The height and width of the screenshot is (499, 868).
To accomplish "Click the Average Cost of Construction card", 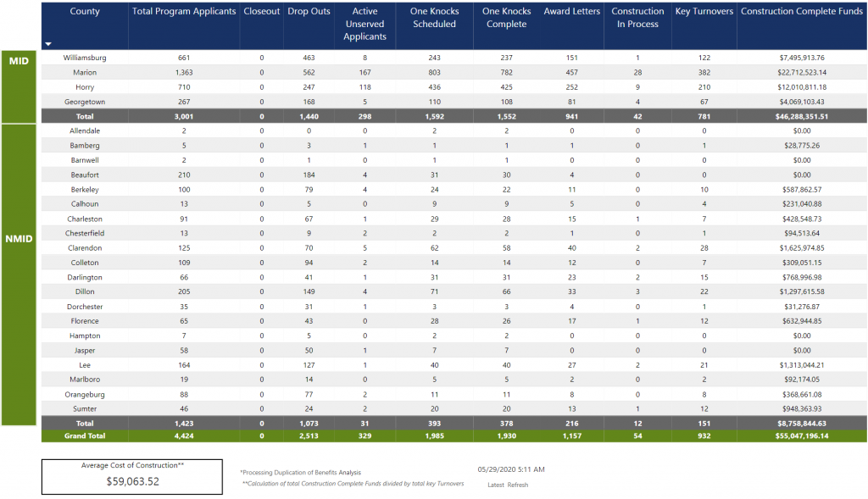I will point(132,476).
